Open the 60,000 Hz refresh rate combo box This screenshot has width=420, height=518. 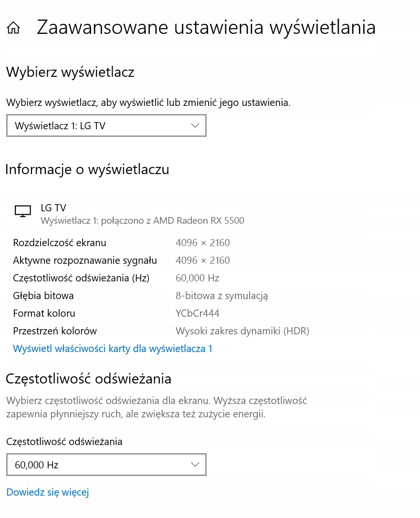point(106,465)
